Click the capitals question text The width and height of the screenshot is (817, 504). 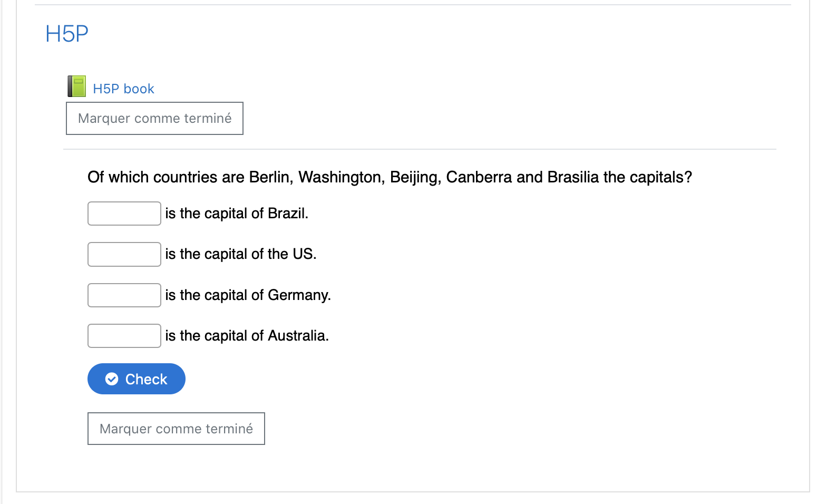tap(390, 177)
